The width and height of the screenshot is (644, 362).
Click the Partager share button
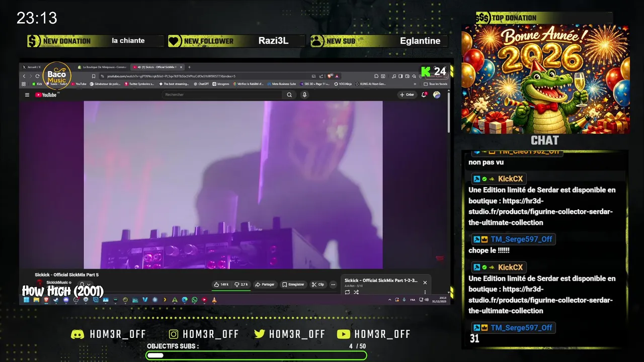[x=265, y=285]
